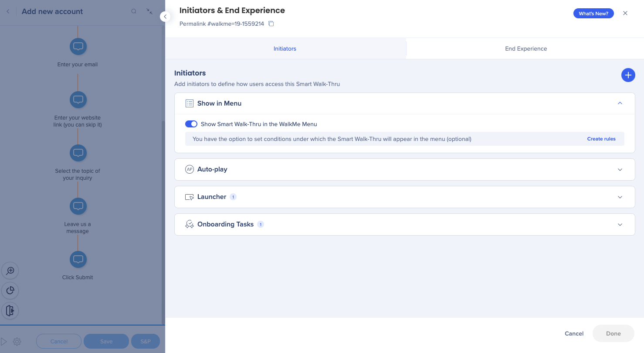Open the gear settings icon at bottom left

[x=17, y=341]
